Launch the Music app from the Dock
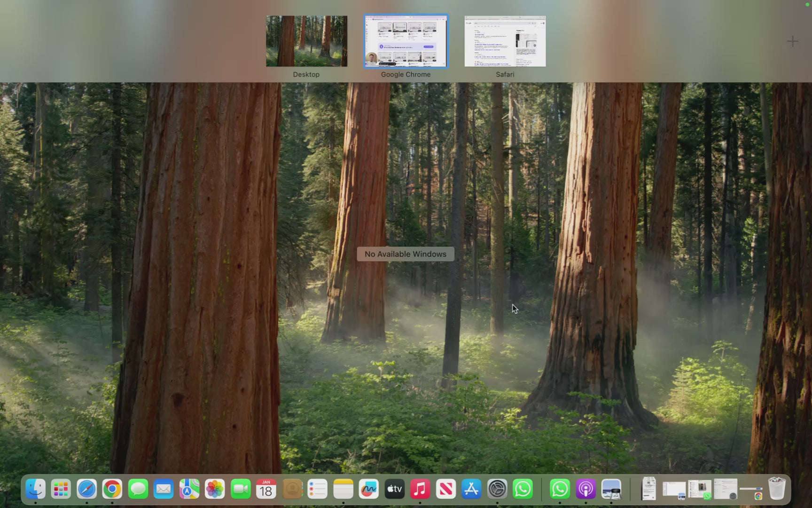812x508 pixels. coord(420,489)
